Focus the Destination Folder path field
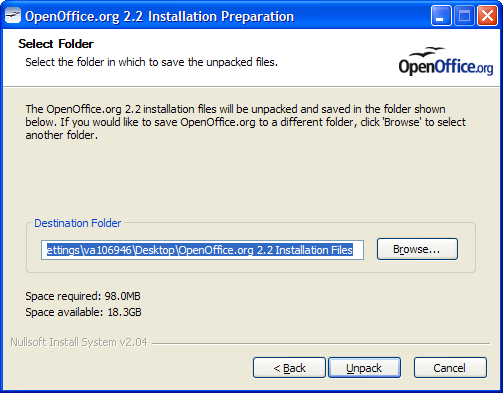Image resolution: width=503 pixels, height=393 pixels. point(202,250)
